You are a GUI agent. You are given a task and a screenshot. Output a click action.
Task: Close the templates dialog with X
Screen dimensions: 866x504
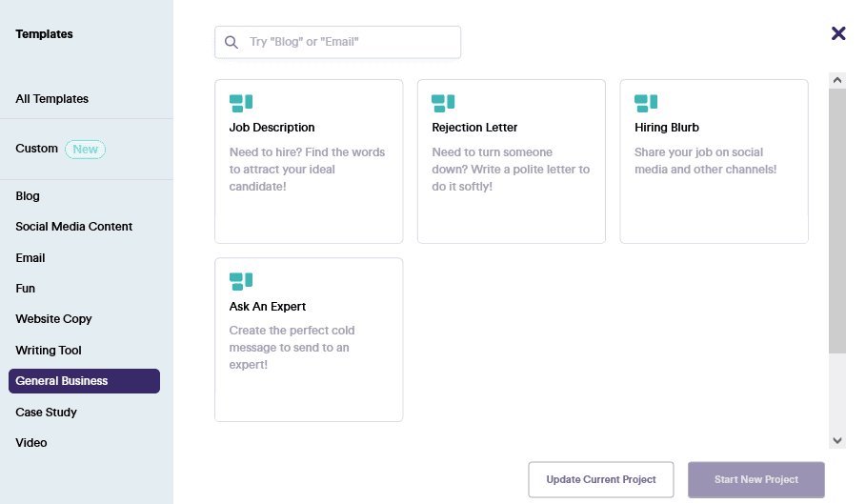click(x=838, y=33)
